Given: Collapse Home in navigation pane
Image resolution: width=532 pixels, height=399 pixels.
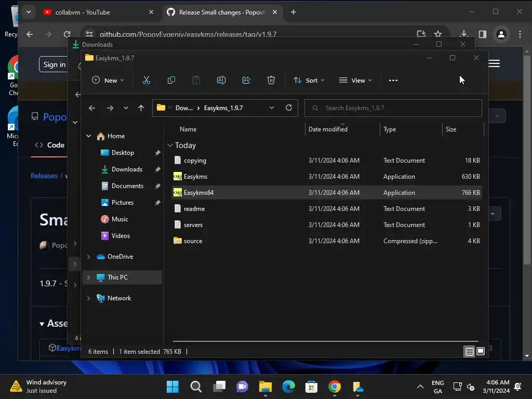Looking at the screenshot, I should tap(88, 136).
